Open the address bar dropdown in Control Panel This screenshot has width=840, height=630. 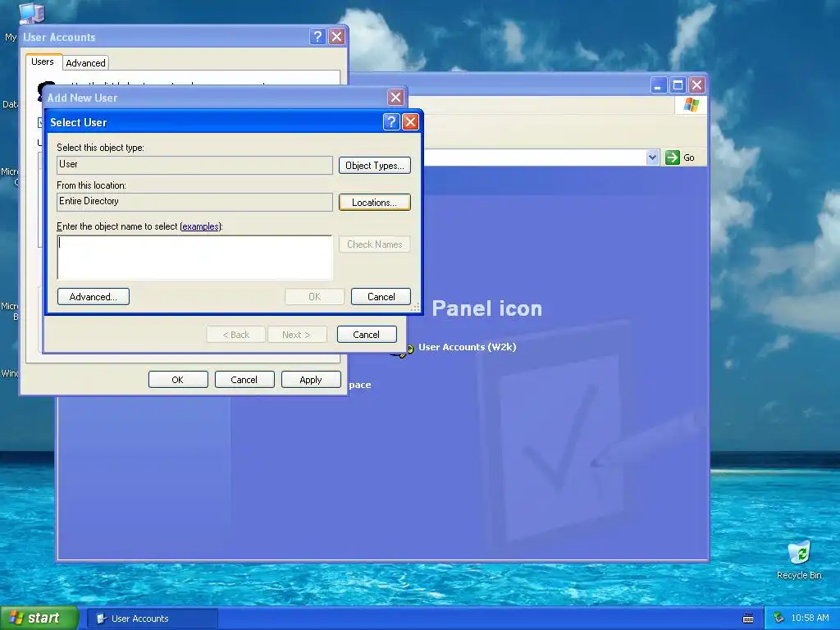pos(652,157)
